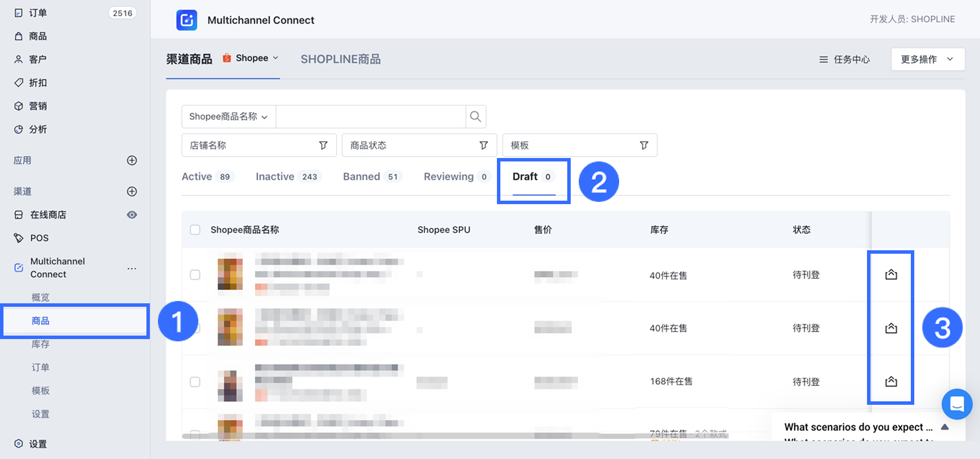Toggle 在线商店 visibility eye icon
This screenshot has width=980, height=459.
point(132,215)
